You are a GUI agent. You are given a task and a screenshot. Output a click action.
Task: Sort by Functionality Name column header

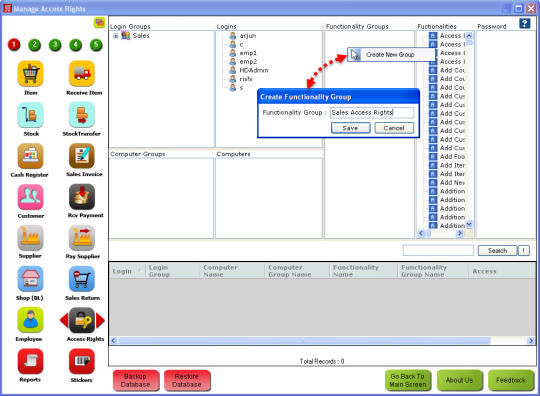point(363,271)
